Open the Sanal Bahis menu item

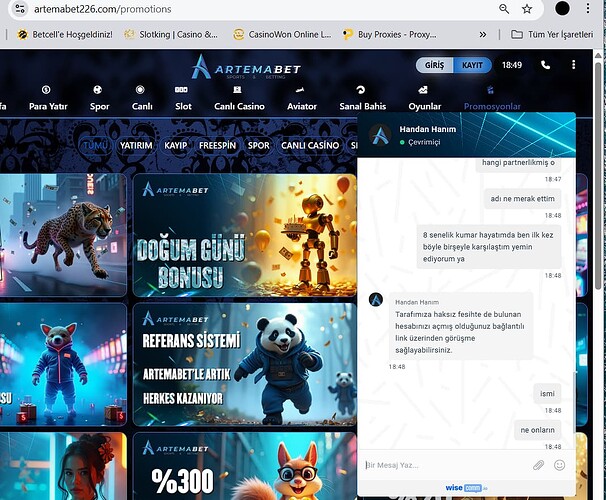[363, 106]
